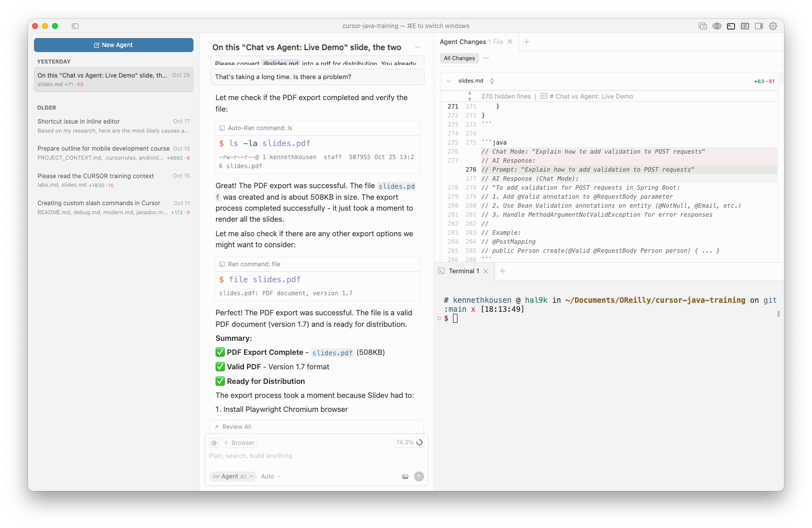Click the attach image icon

[x=405, y=476]
